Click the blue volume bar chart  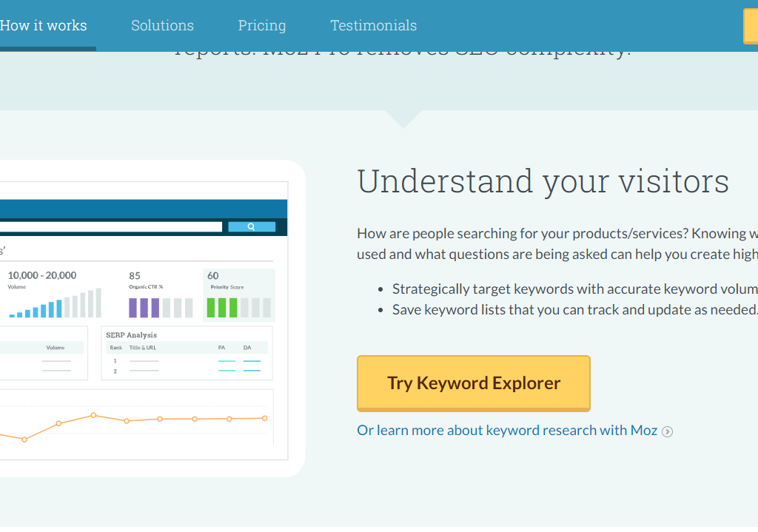pos(55,303)
